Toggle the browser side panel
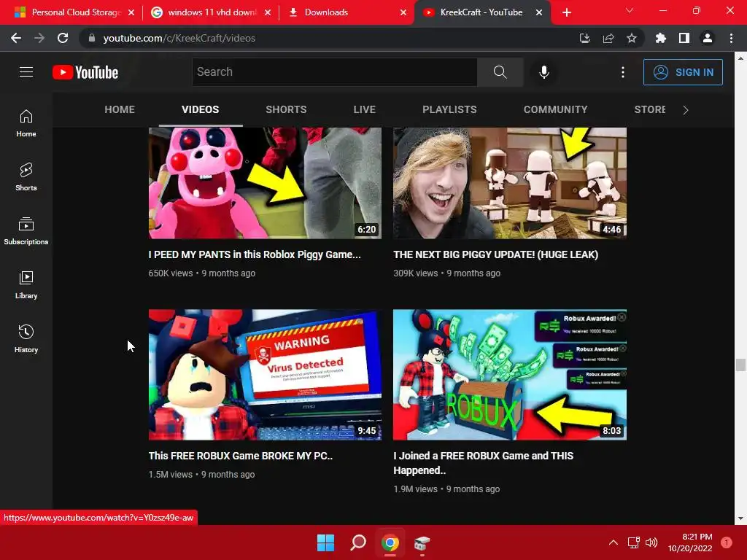 [x=684, y=38]
